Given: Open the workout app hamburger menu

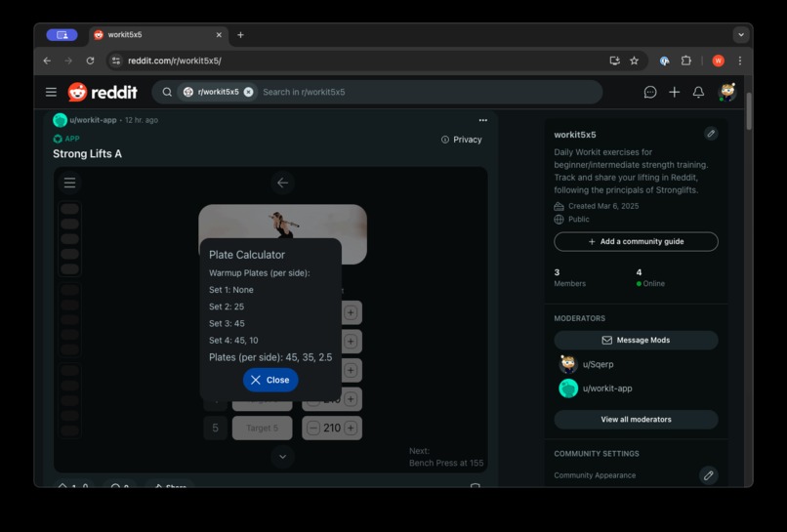Looking at the screenshot, I should (69, 183).
